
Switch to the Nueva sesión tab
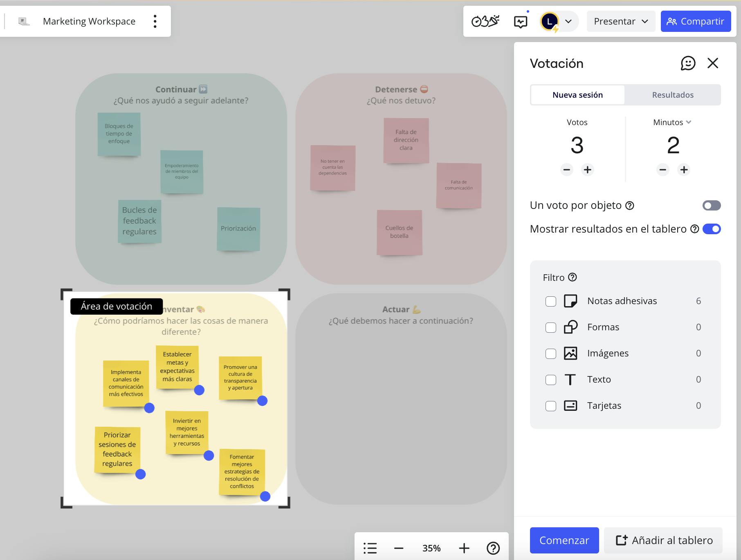coord(577,95)
